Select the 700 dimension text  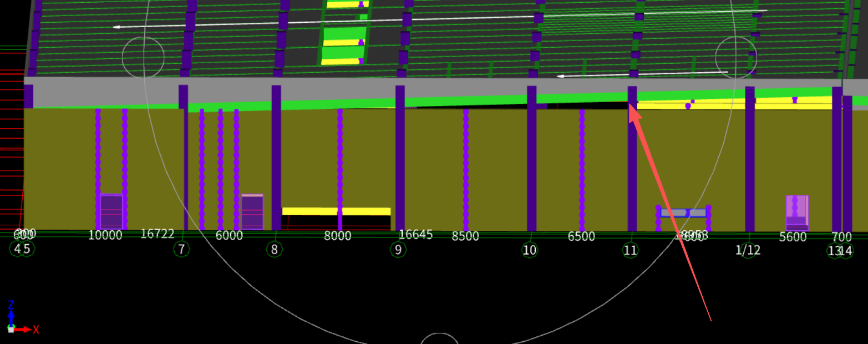[841, 237]
